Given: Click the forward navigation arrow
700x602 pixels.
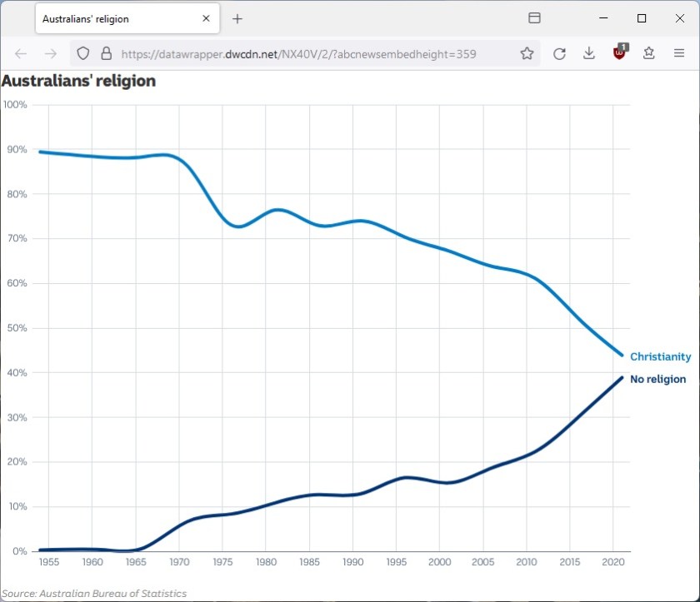Looking at the screenshot, I should coord(51,53).
